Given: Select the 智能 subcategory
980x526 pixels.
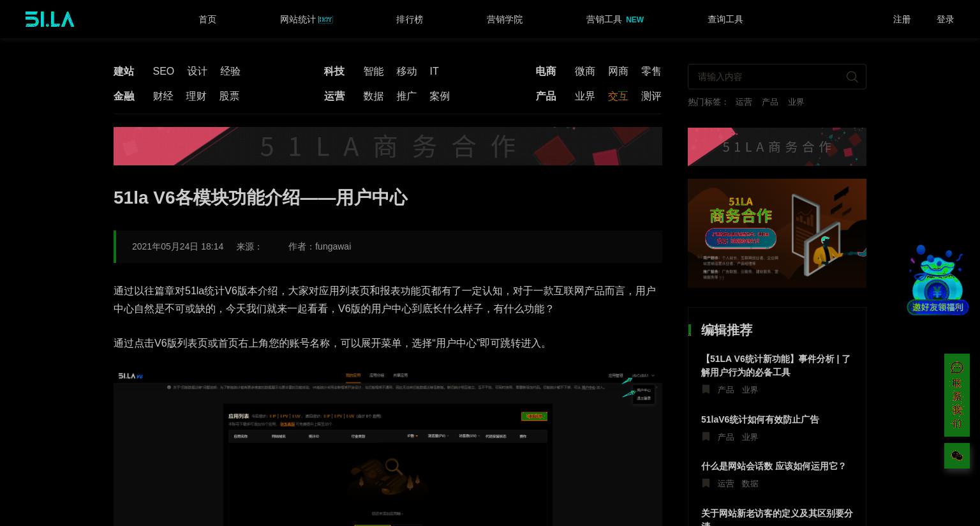Looking at the screenshot, I should 373,71.
